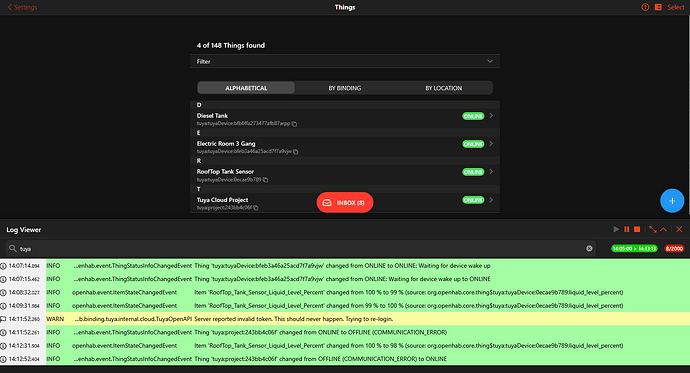Copy the Electric Room 3 Gang UID
The image size is (690, 373).
[x=296, y=152]
